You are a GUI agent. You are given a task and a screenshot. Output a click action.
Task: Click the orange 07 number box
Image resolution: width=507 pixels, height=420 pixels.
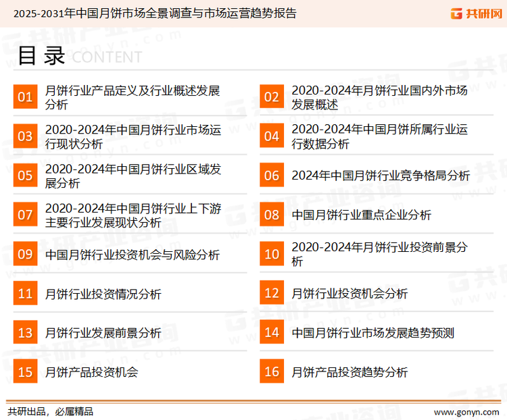click(x=25, y=215)
